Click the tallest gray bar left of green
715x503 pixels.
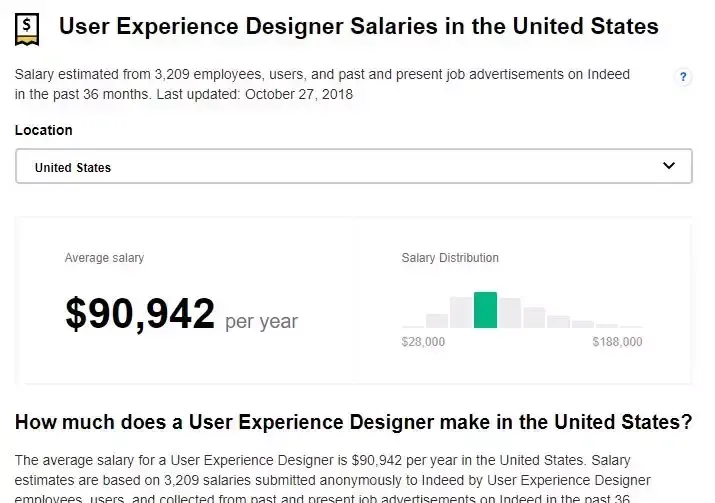point(461,312)
